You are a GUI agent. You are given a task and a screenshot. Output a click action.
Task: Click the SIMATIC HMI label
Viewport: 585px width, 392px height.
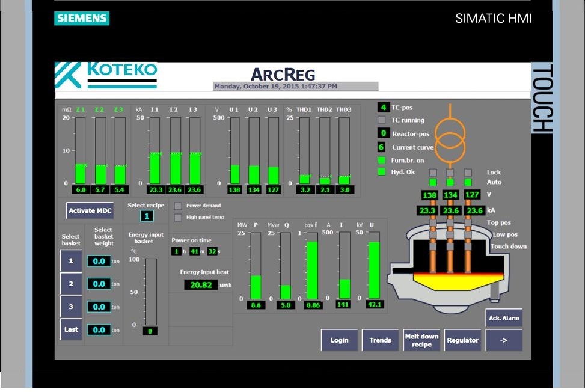[494, 19]
